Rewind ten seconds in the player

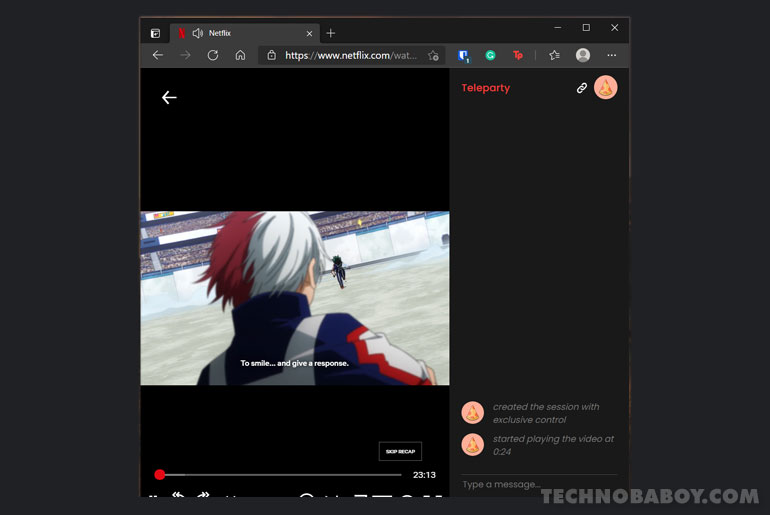179,495
